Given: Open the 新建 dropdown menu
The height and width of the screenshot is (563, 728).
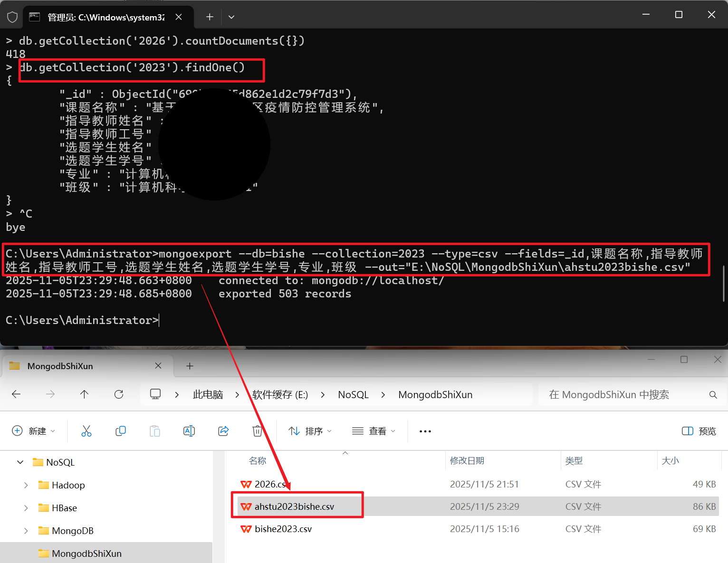Looking at the screenshot, I should pos(33,431).
